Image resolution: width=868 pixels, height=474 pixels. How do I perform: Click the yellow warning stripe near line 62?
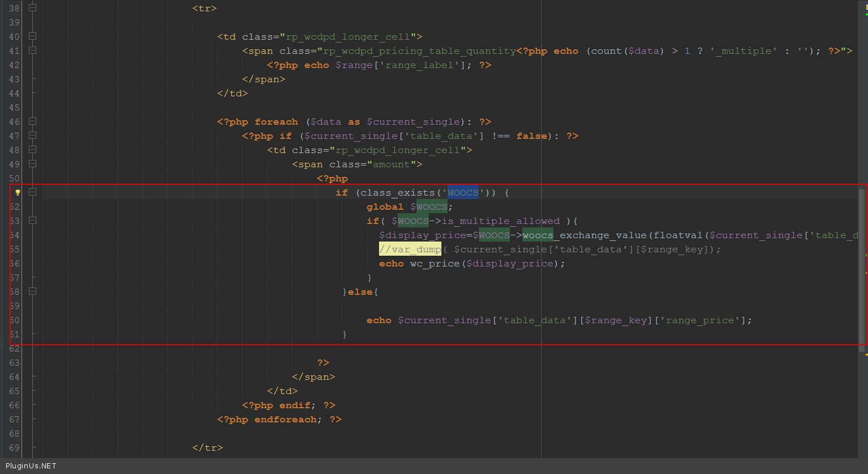tap(866, 354)
